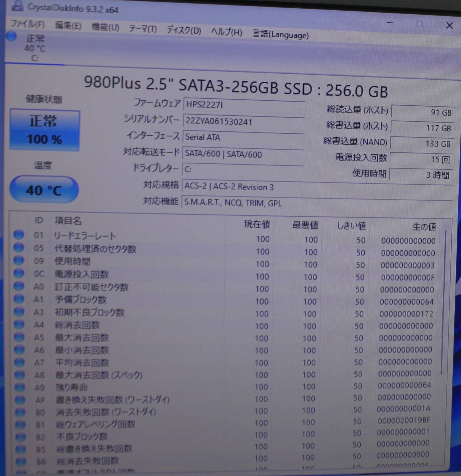The image size is (461, 476).
Task: Click status icon of row A1 予備ブロック数
Action: coord(19,298)
